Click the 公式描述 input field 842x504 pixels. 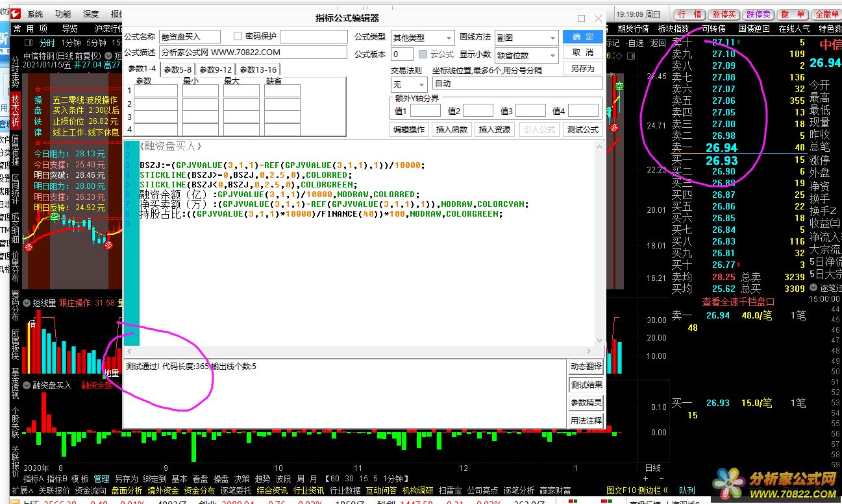tap(253, 53)
